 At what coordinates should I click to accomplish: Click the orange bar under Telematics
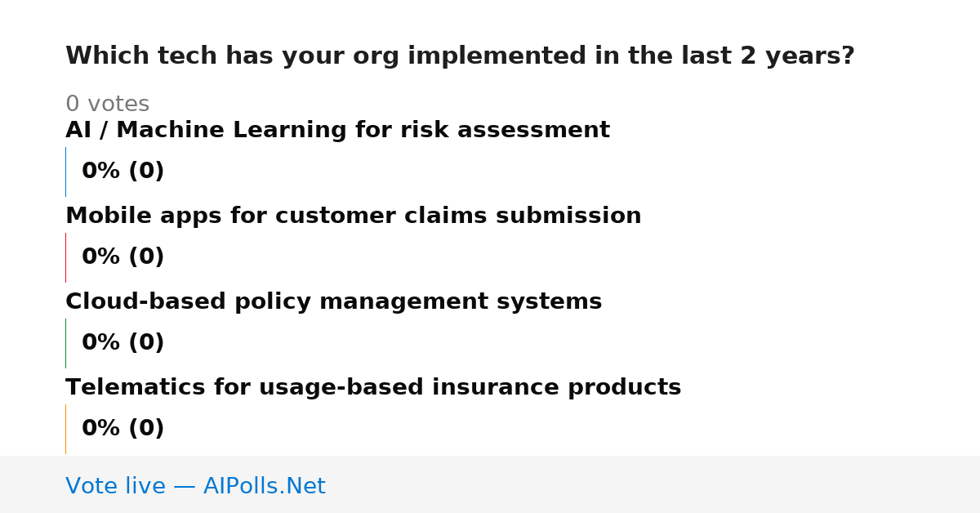coord(65,429)
